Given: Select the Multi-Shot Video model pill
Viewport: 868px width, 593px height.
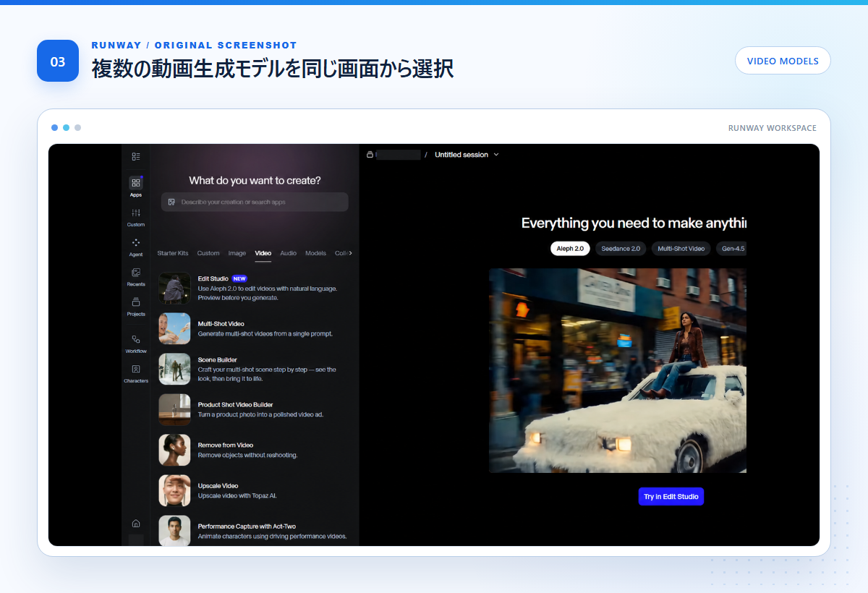Looking at the screenshot, I should 681,249.
